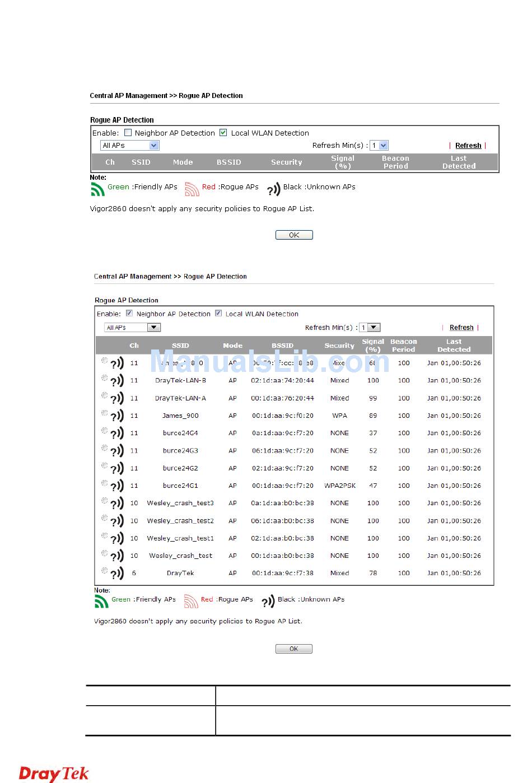
Task: Click the WPA2PSK security cell
Action: (340, 486)
